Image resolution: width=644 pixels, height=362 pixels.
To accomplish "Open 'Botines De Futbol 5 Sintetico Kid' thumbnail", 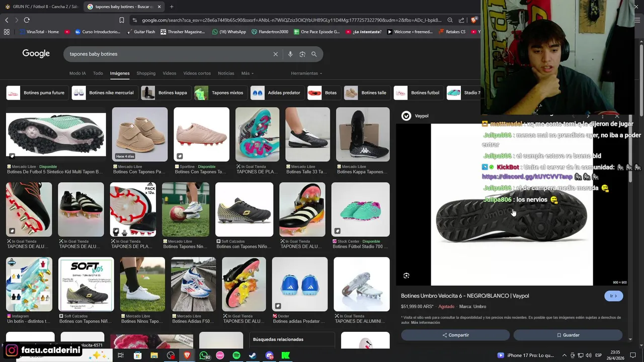I will [x=56, y=134].
